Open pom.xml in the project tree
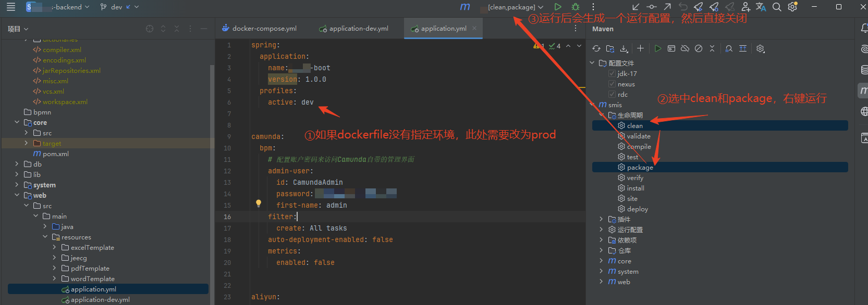The width and height of the screenshot is (868, 305). coord(55,154)
